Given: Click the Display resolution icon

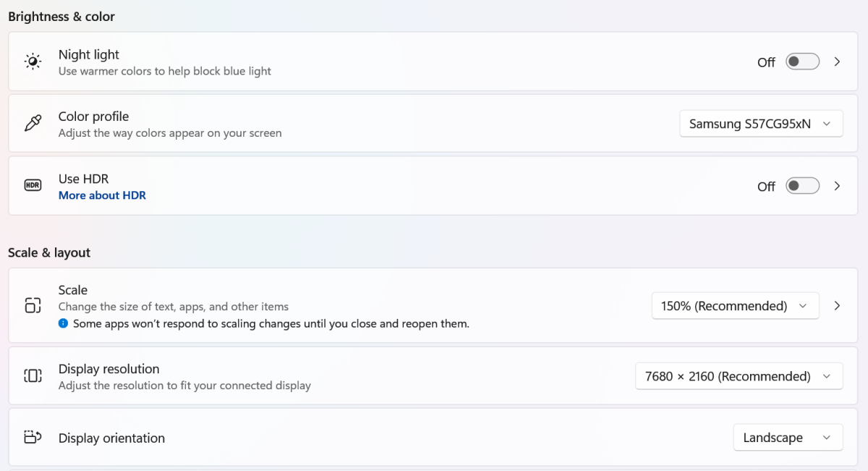Looking at the screenshot, I should 33,375.
